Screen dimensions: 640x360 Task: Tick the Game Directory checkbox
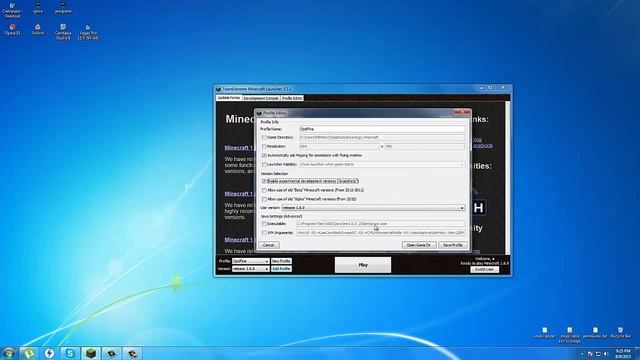point(264,138)
